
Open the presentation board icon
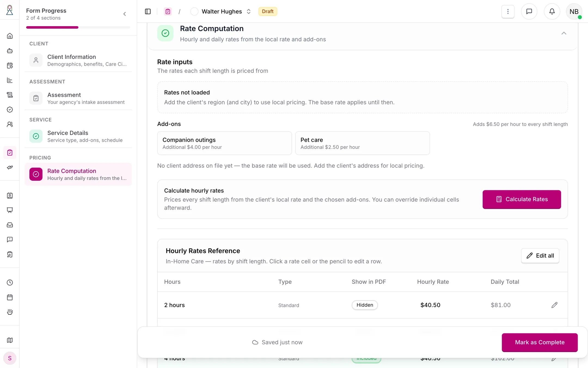pos(10,210)
